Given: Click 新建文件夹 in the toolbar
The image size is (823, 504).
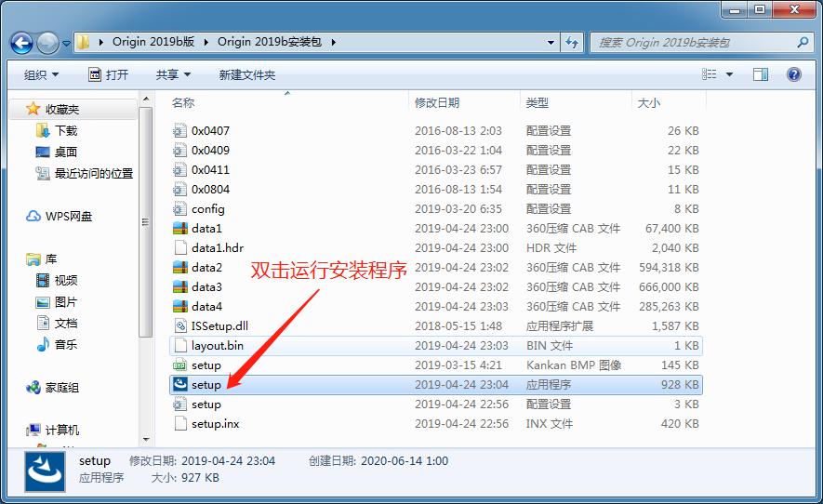Looking at the screenshot, I should (246, 75).
